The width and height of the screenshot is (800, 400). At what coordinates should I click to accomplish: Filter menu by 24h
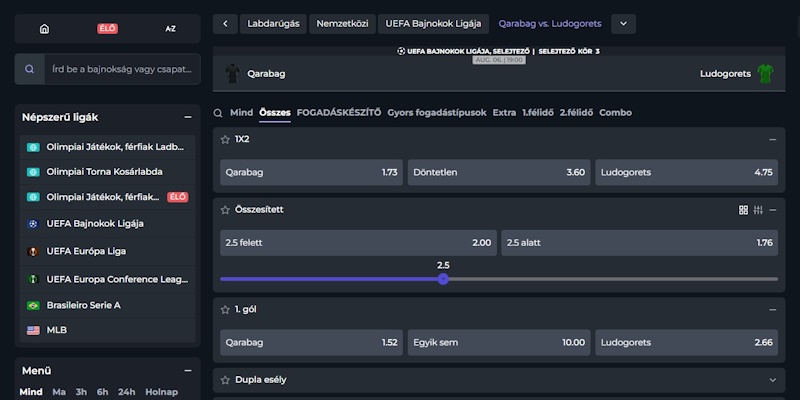pos(127,392)
